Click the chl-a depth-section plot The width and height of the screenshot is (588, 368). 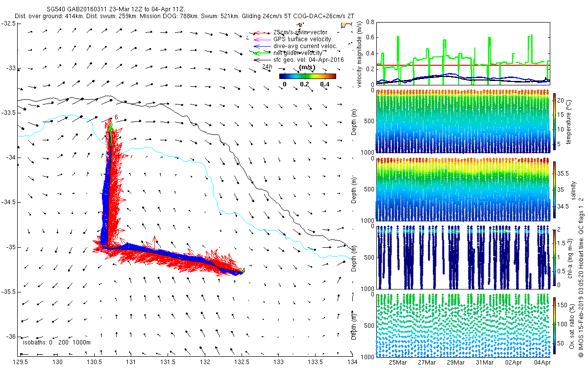coord(463,257)
